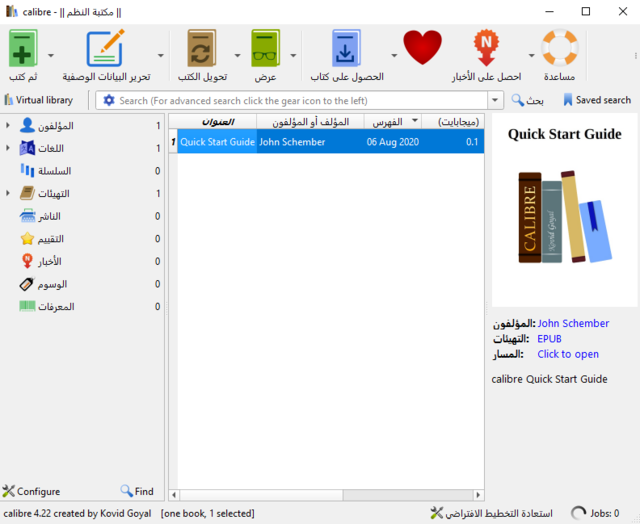640x524 pixels.
Task: Select the Quick Start Guide title cell
Action: pyautogui.click(x=217, y=142)
